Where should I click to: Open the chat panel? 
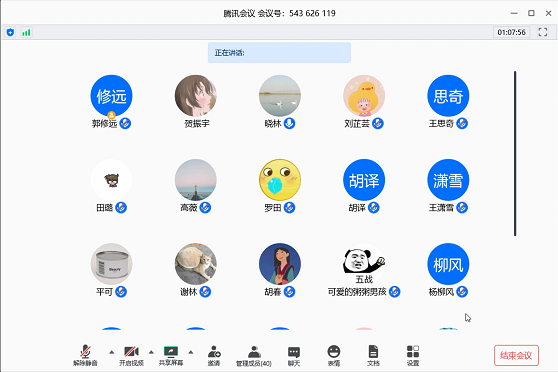tap(294, 355)
